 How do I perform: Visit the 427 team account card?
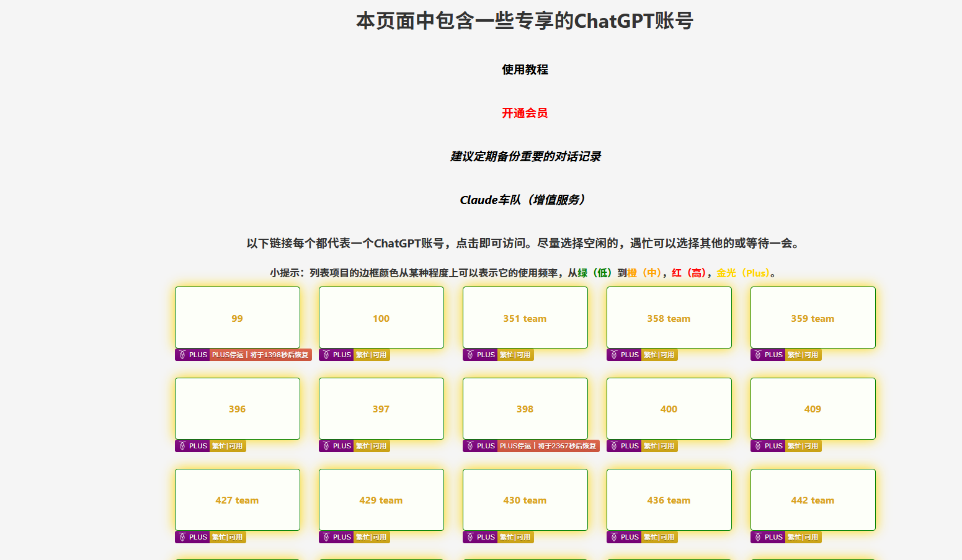point(238,500)
